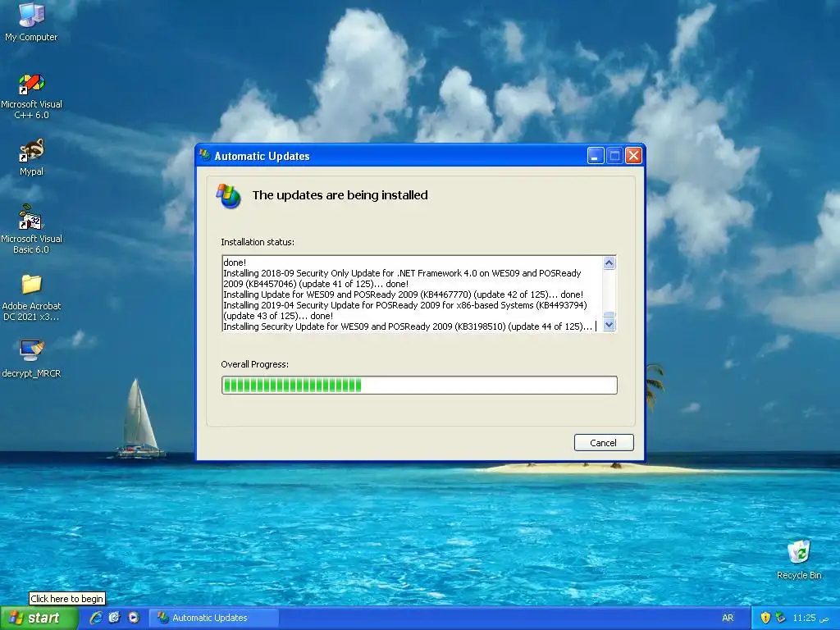Close the Automatic Updates window
This screenshot has height=630, width=840.
[x=634, y=156]
